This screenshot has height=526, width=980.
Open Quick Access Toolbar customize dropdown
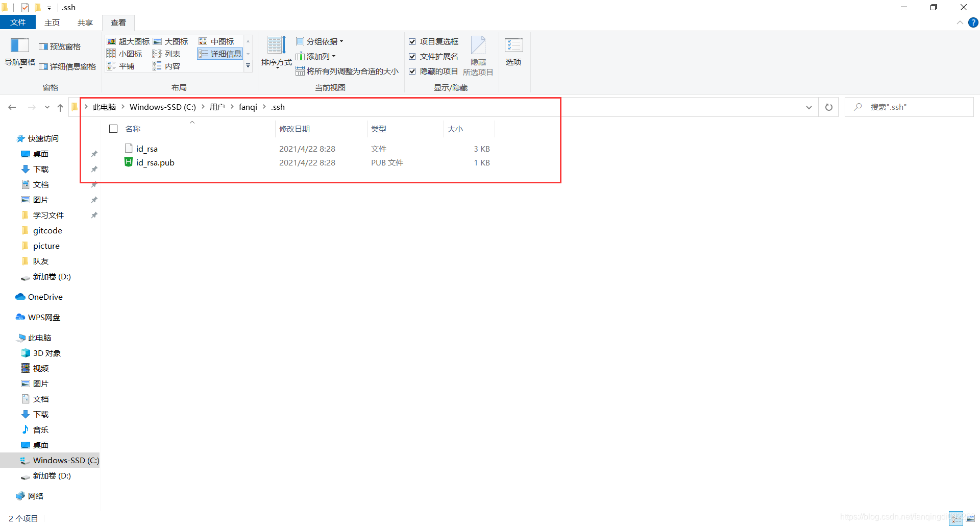(49, 8)
